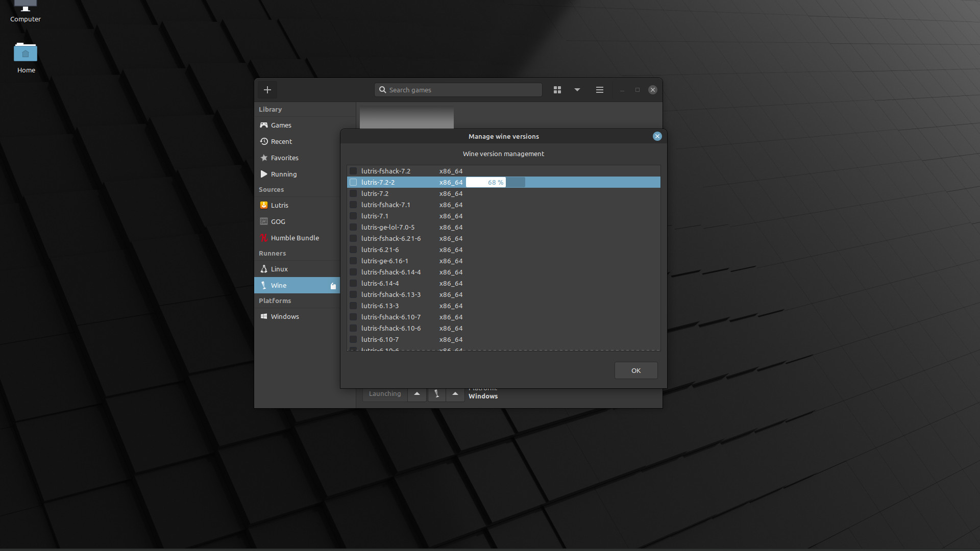
Task: Focus the Search games field
Action: click(x=458, y=90)
